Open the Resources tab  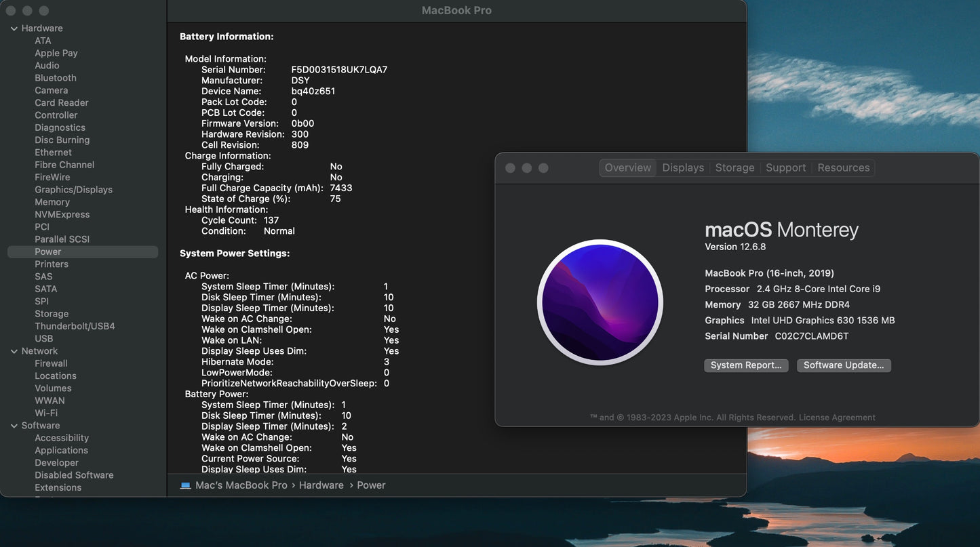843,167
